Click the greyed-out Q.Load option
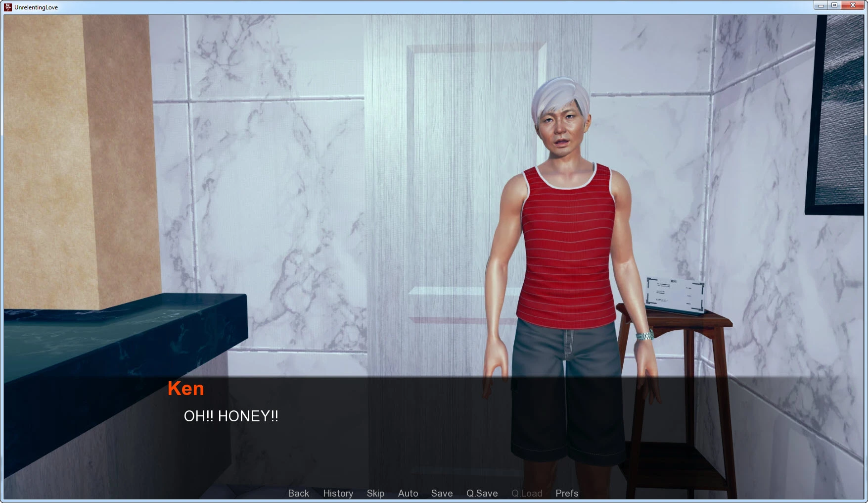 [527, 493]
